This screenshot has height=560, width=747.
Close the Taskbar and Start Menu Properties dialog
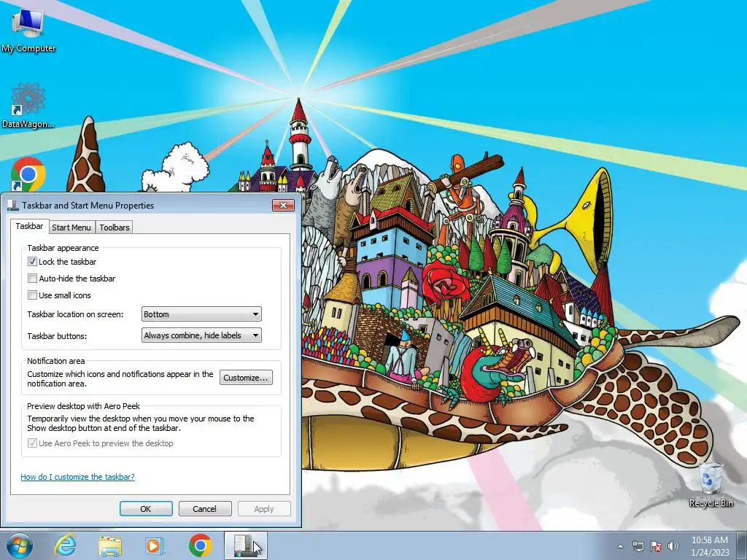point(283,205)
